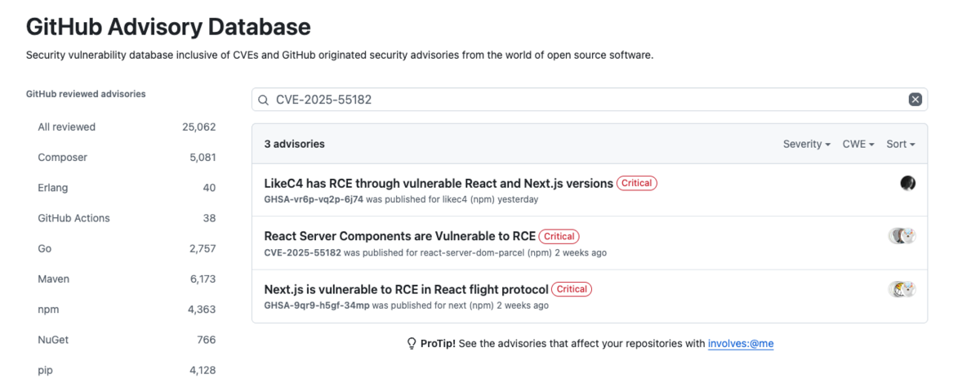Click the involves:@me link
Screen dimensions: 980x379
click(x=741, y=344)
